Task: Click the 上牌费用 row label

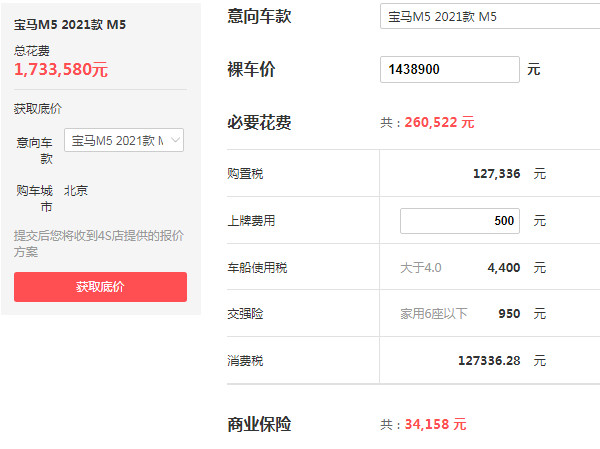Action: [251, 221]
